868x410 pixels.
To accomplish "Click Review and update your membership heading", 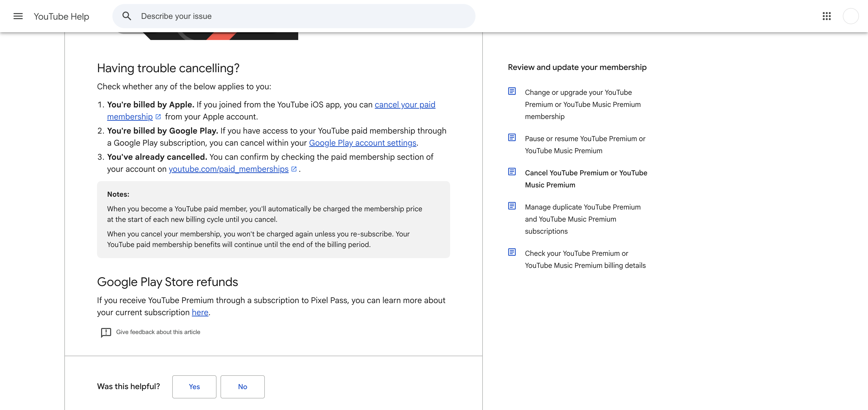I will (x=577, y=67).
